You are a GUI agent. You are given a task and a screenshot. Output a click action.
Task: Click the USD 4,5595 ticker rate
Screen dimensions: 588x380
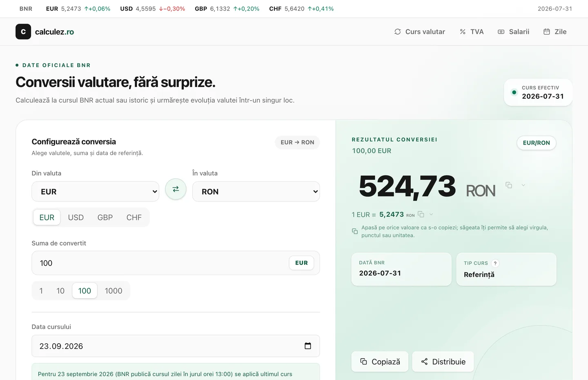point(152,9)
